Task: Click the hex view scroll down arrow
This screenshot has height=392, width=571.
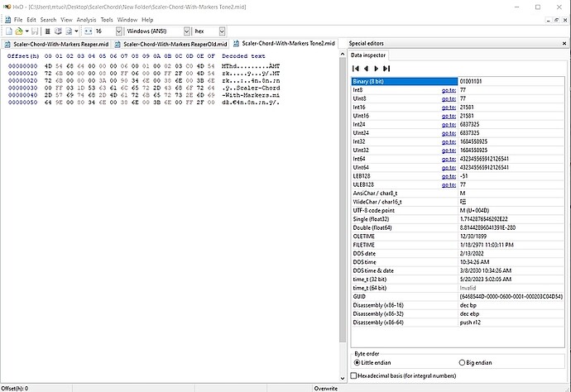Action: tap(343, 379)
